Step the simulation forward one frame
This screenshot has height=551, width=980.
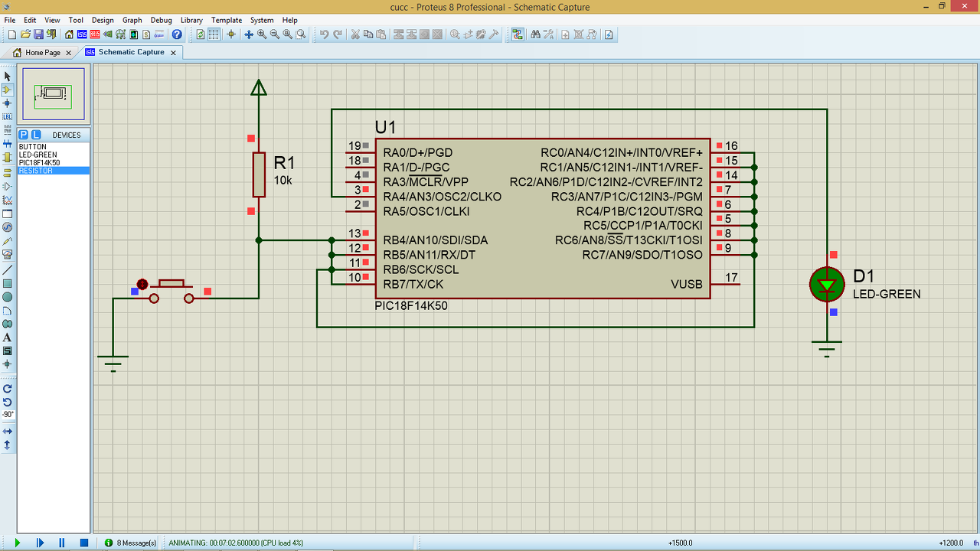[x=40, y=543]
